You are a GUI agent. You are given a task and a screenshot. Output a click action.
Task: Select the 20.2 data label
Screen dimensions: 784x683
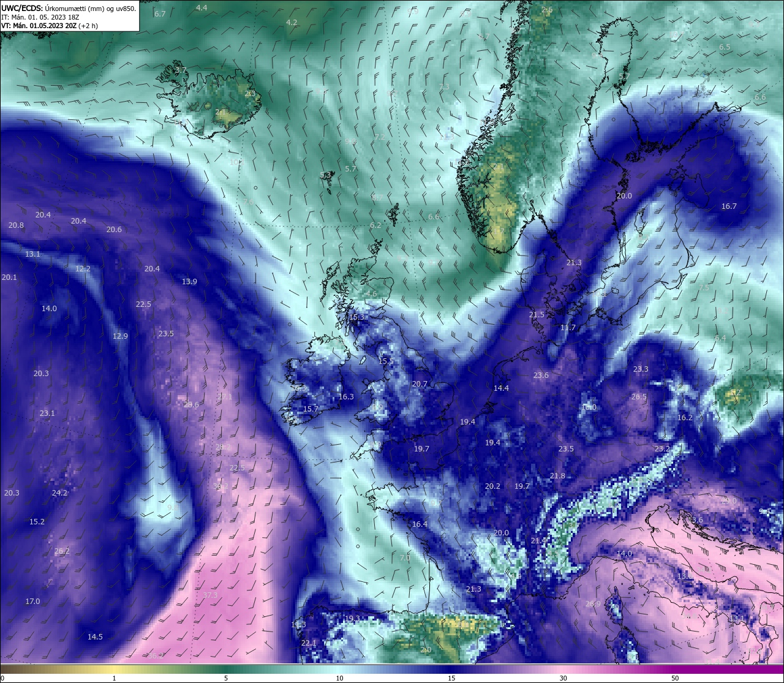(x=492, y=486)
